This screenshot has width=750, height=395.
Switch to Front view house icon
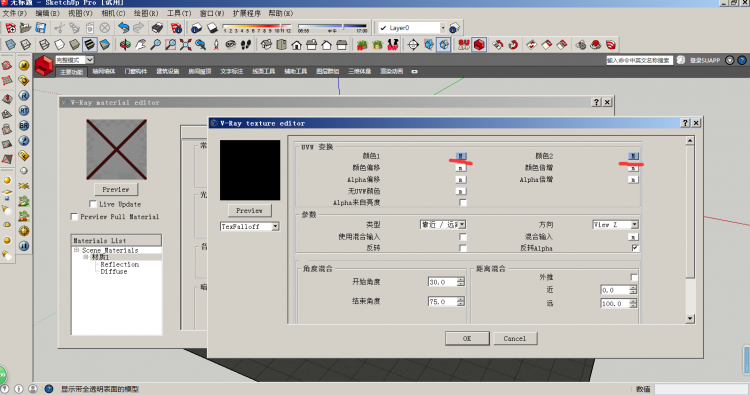click(x=297, y=45)
